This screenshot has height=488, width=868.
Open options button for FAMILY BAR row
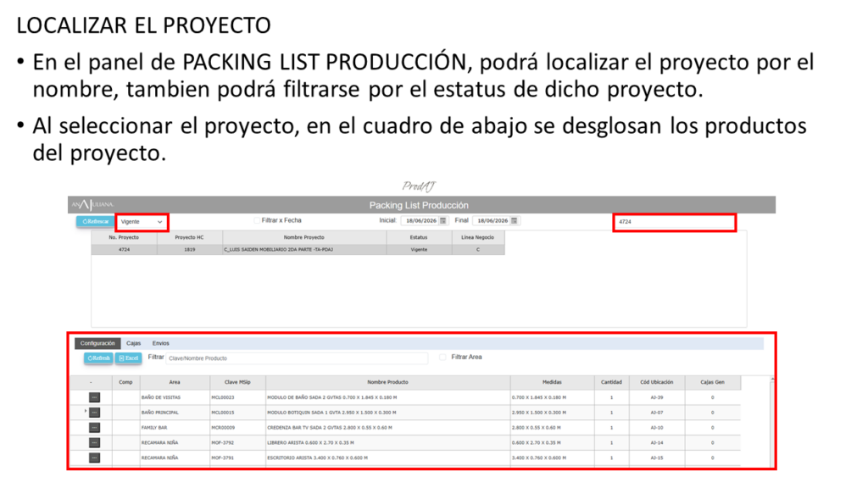(x=95, y=428)
